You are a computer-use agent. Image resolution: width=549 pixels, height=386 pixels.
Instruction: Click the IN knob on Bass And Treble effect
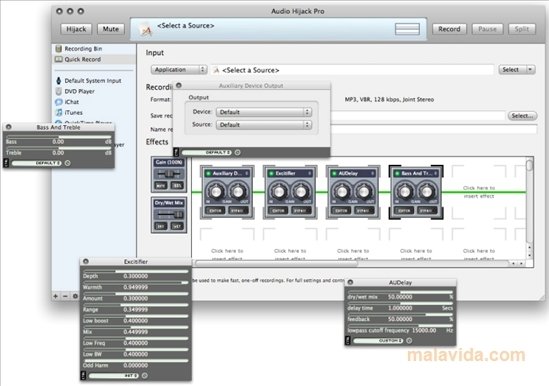(405, 192)
